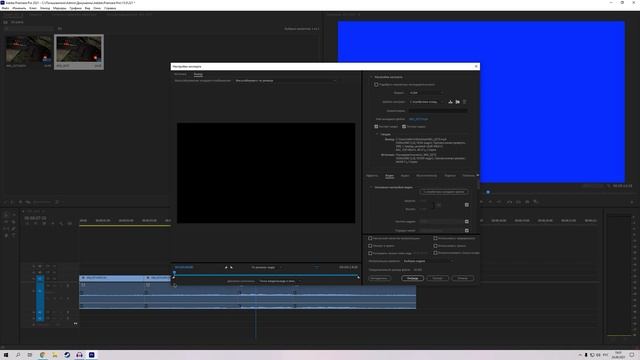Enable Render Alpha Channel Only checkbox
Viewport: 640px width, 360px height.
point(435,253)
